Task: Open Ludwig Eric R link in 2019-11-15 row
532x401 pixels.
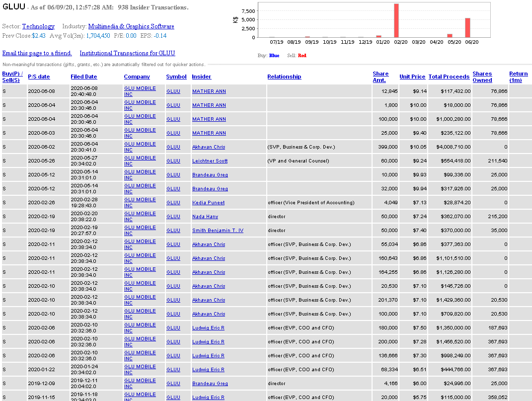Action: [208, 398]
